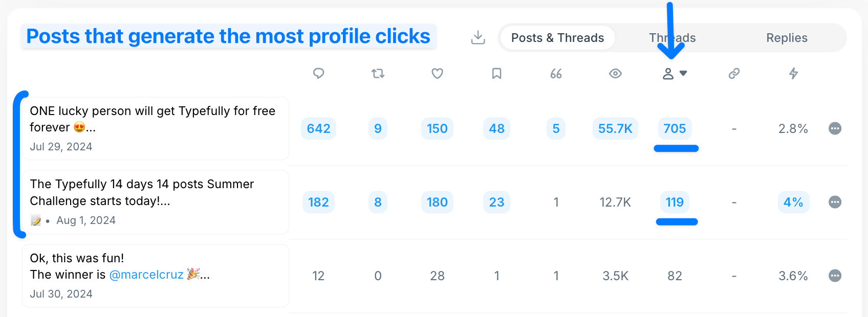The width and height of the screenshot is (868, 317).
Task: Click the 55.7K impressions value
Action: [615, 128]
